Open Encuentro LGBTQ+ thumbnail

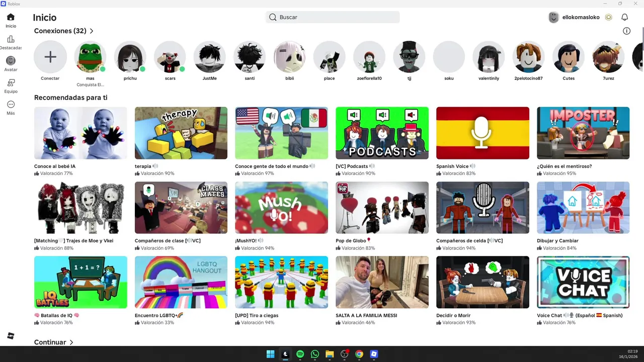[x=181, y=282]
